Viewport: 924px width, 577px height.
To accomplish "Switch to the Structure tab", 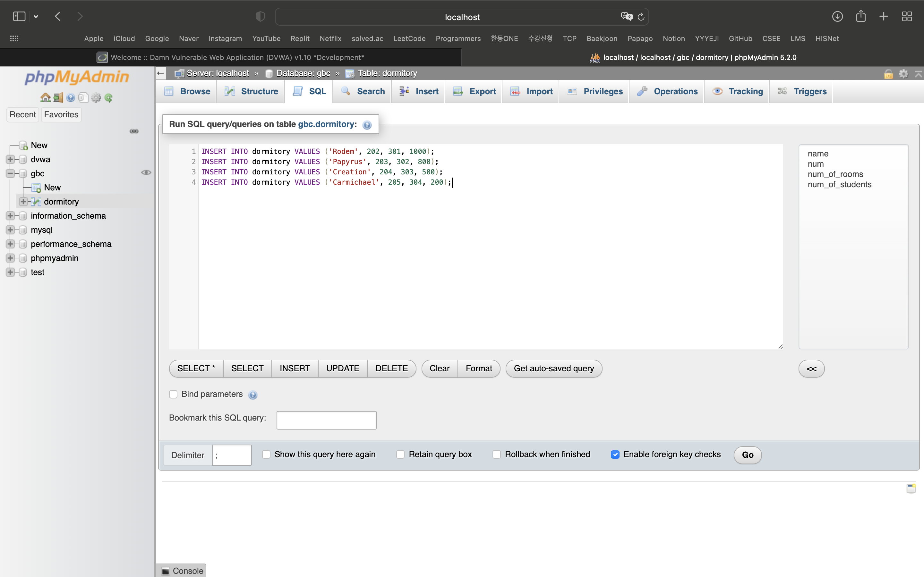I will (251, 92).
